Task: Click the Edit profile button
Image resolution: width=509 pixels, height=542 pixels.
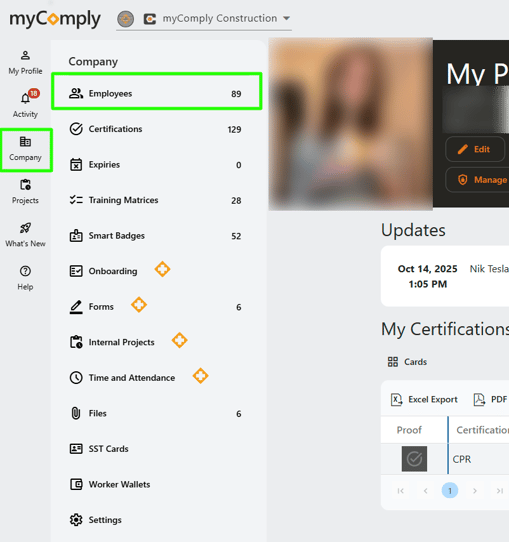Action: click(475, 149)
